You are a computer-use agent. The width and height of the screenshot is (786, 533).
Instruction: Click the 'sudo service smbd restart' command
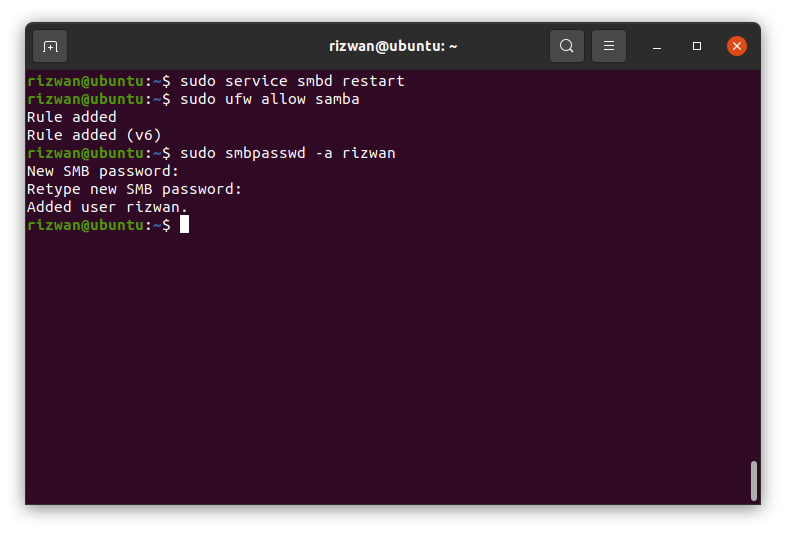(292, 81)
